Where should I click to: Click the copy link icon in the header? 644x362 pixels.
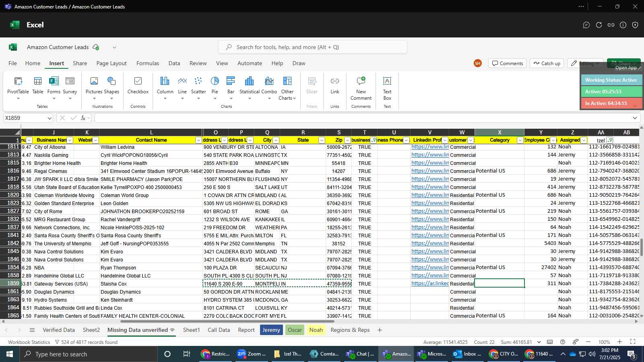611,25
